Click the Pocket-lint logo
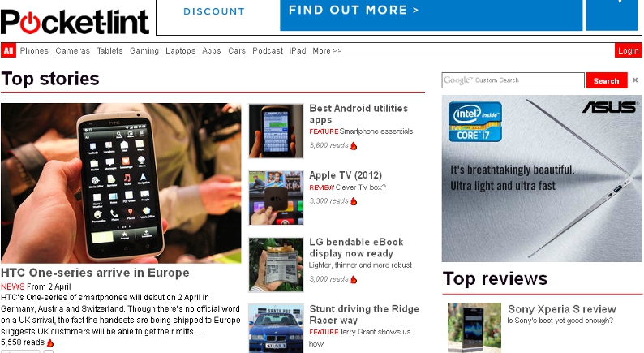The image size is (644, 353). tap(75, 22)
